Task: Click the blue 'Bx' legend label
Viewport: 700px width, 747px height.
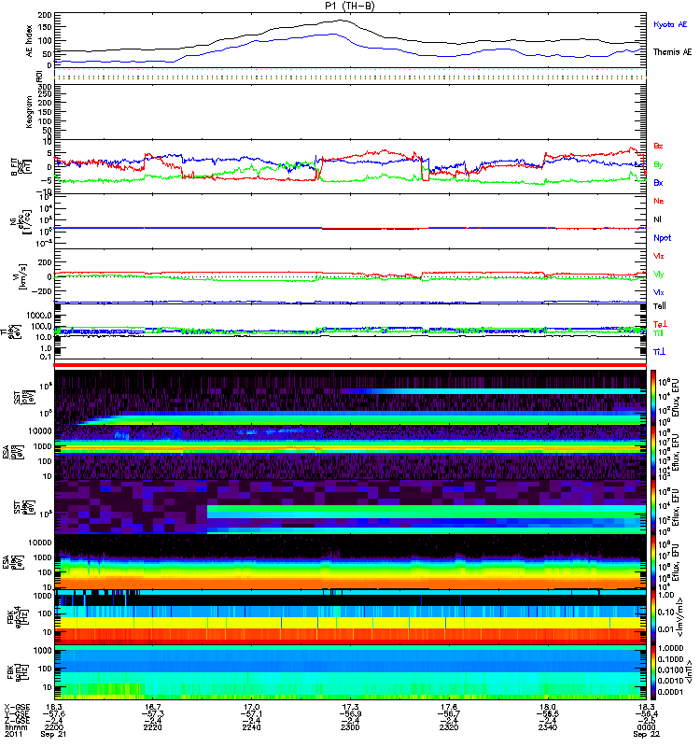Action: click(x=658, y=182)
